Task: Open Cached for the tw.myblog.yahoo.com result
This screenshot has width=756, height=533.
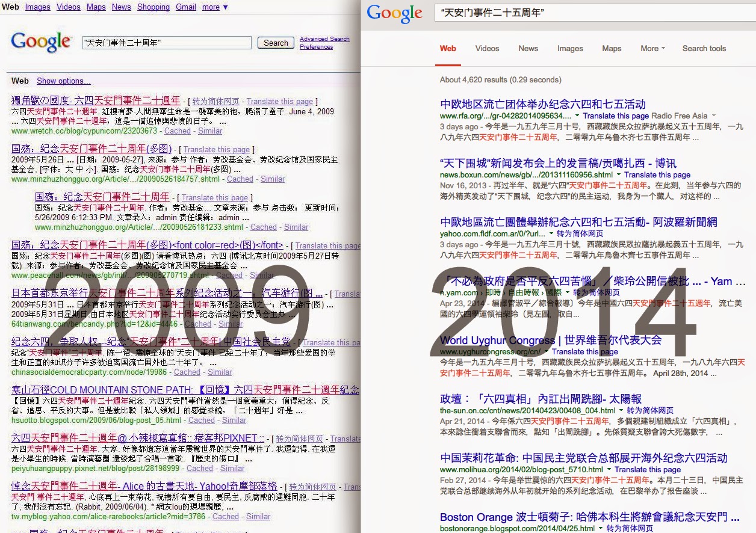Action: (x=226, y=516)
